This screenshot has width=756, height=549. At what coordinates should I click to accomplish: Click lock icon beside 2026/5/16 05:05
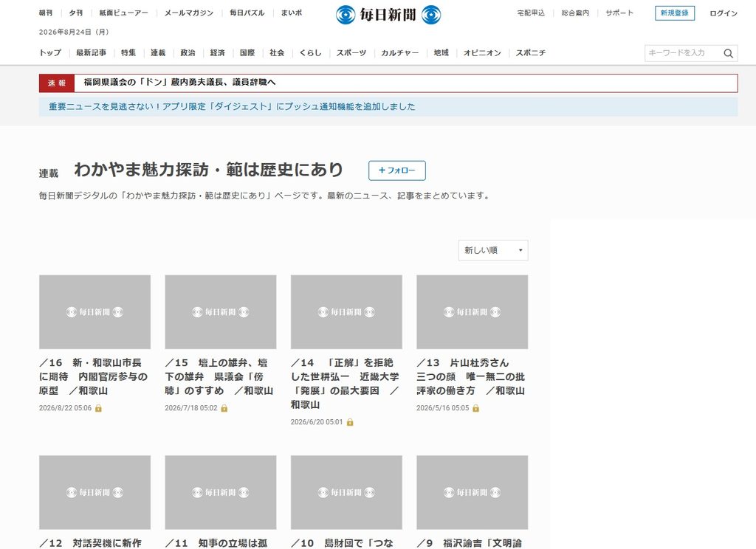tap(476, 408)
